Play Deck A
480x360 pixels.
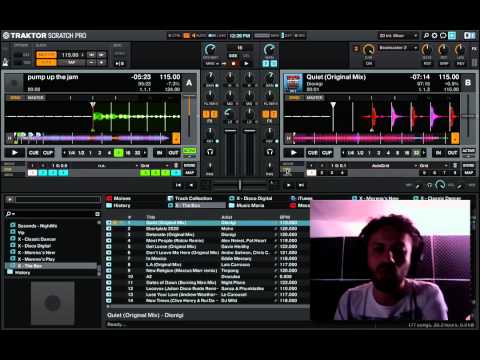15,153
